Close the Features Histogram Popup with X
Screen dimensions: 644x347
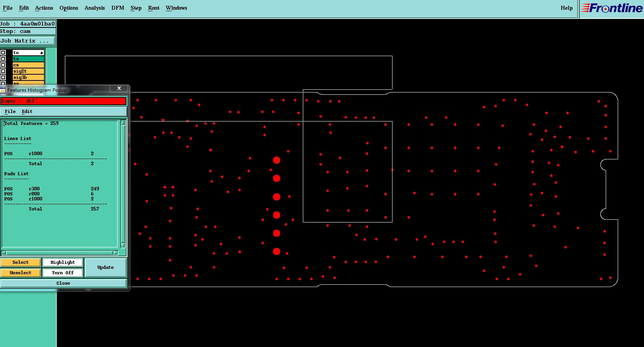click(x=119, y=88)
